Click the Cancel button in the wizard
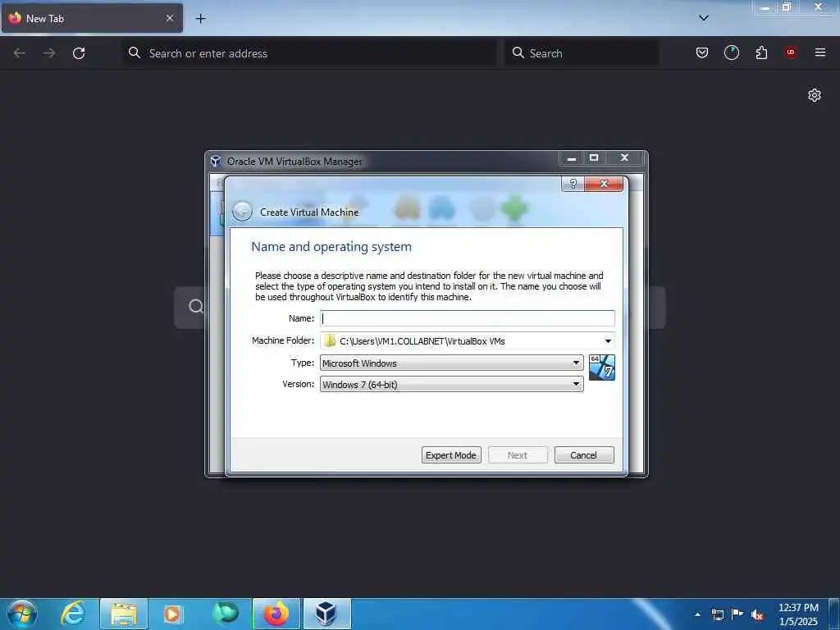 pyautogui.click(x=584, y=454)
